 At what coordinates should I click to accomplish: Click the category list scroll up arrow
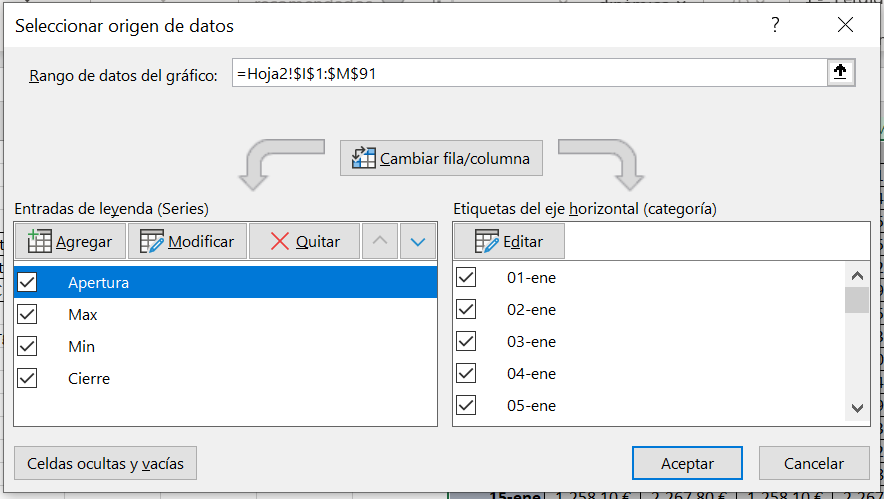tap(857, 276)
